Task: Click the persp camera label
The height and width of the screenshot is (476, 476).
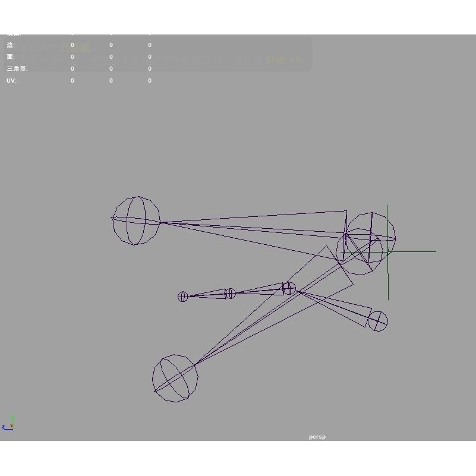Action: [317, 437]
